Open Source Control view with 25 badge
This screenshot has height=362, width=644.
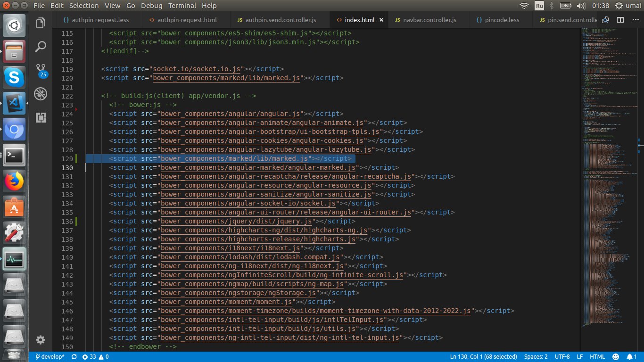pyautogui.click(x=41, y=70)
